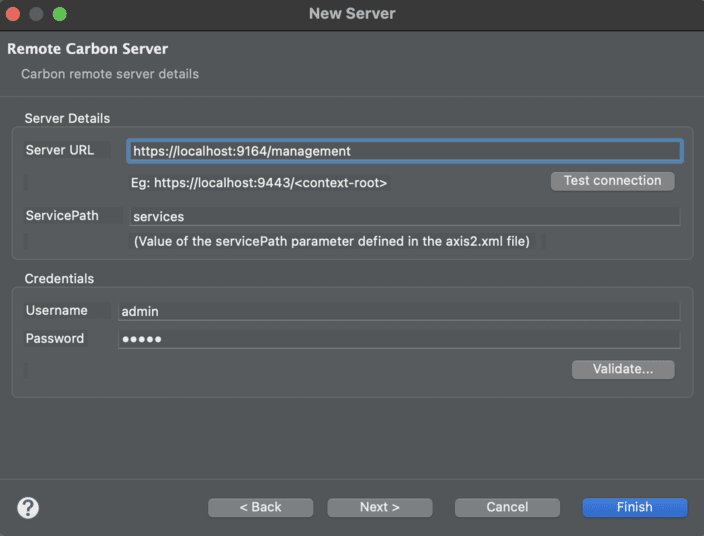This screenshot has width=704, height=536.
Task: Click the Credentials group label
Action: point(59,279)
